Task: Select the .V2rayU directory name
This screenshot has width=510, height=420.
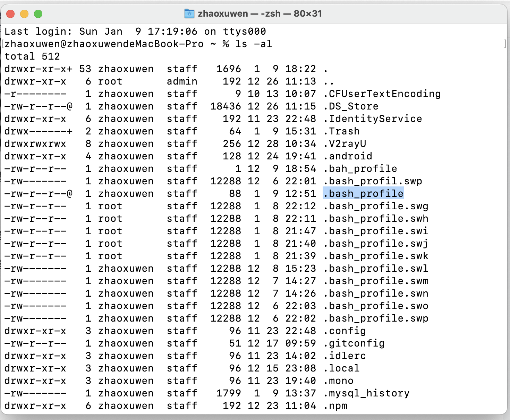Action: (345, 143)
